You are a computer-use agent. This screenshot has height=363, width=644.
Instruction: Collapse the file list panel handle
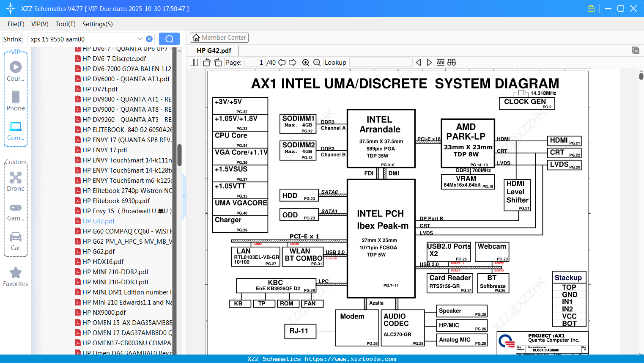click(184, 195)
